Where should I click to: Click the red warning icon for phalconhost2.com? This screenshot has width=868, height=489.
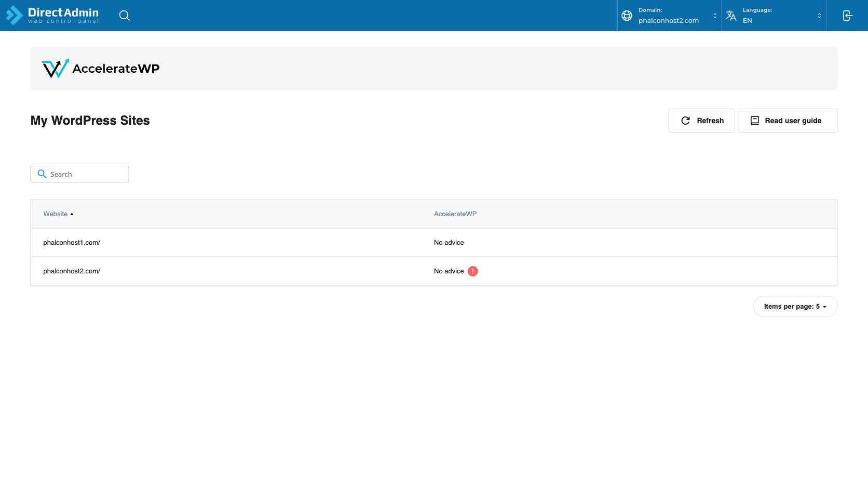point(473,271)
